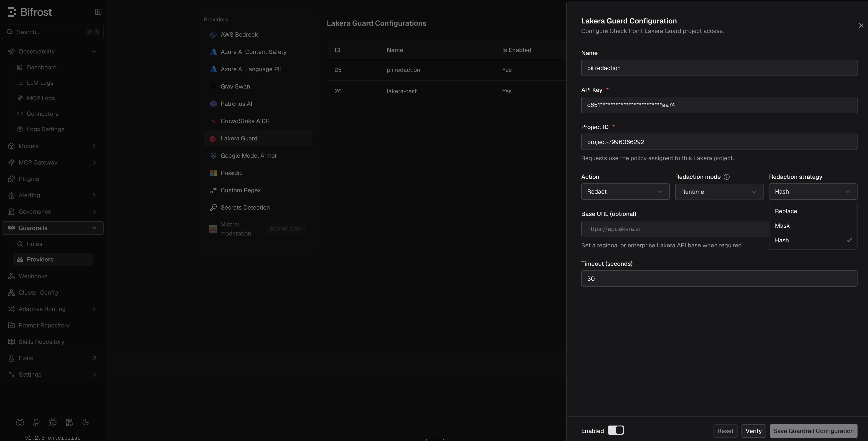Screen dimensions: 868x441
Task: Click the Verify button
Action: 754,431
